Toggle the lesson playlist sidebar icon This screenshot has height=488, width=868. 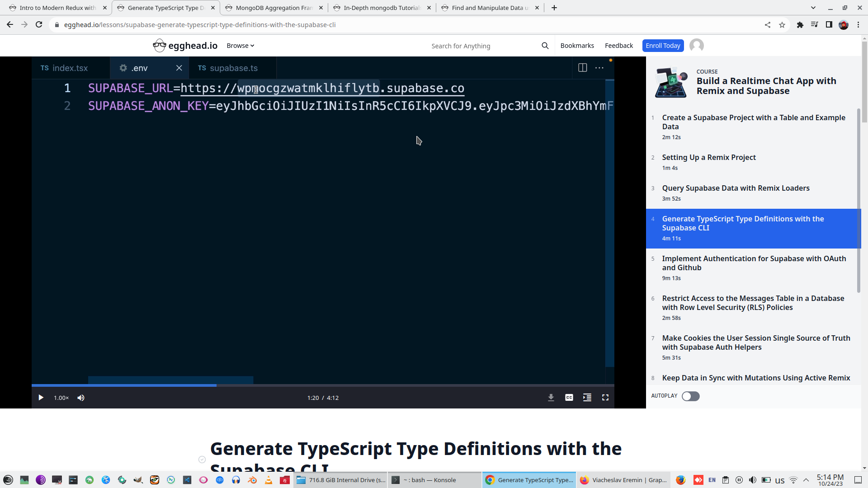[x=587, y=398]
